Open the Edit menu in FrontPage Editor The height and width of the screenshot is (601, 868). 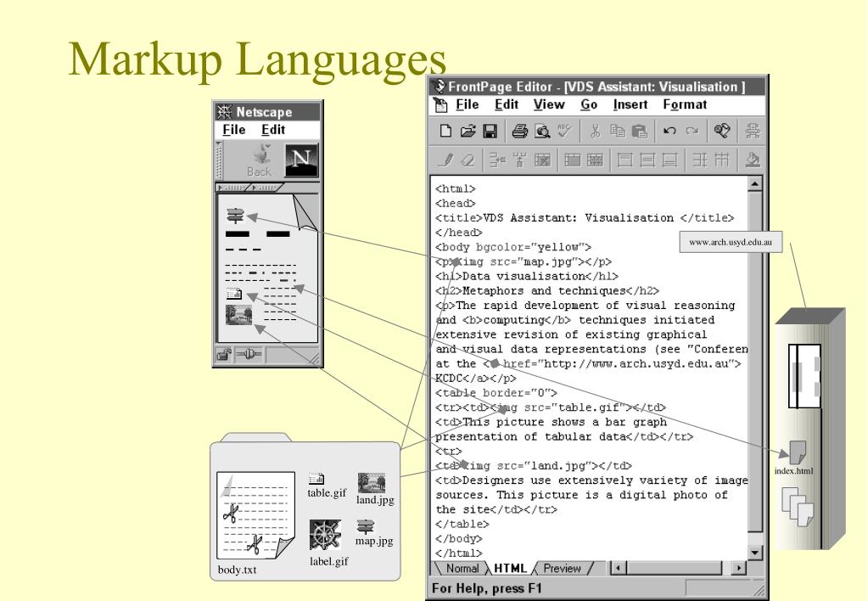pos(507,104)
